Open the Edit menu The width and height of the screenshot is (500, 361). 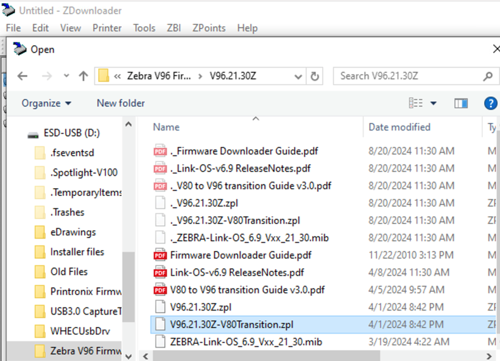point(40,28)
